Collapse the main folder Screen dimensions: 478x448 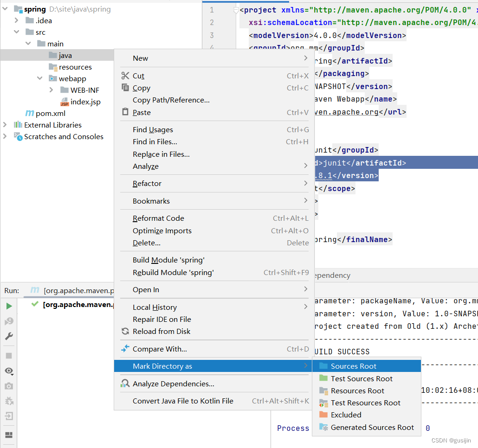pyautogui.click(x=28, y=44)
